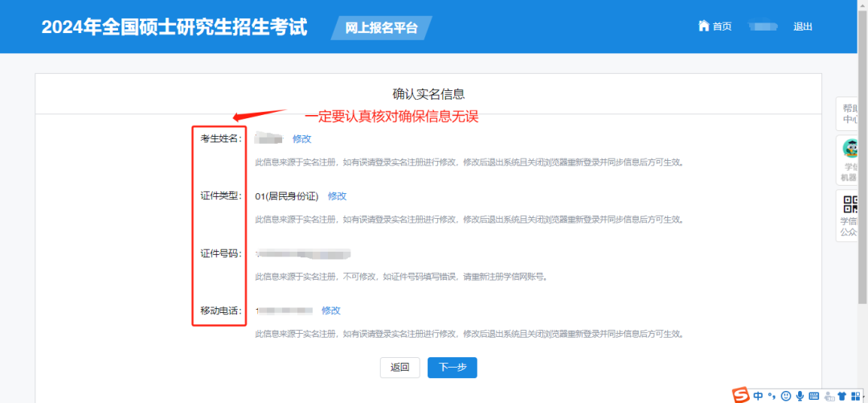868x403 pixels.
Task: Click the blurred username in the header
Action: pyautogui.click(x=763, y=27)
